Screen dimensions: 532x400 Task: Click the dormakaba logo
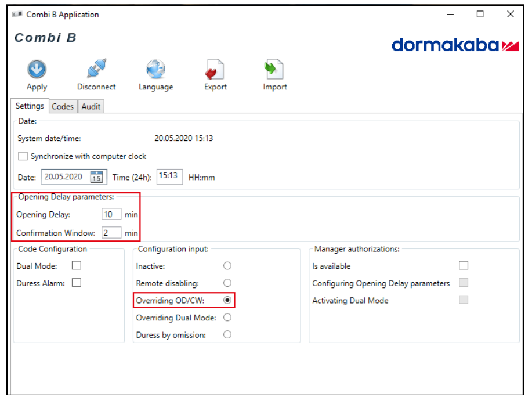click(455, 45)
